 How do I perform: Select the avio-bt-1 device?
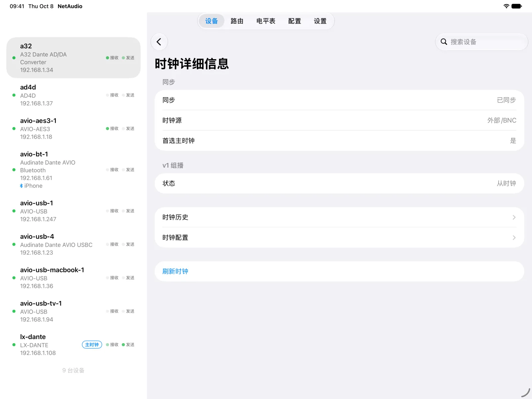pos(73,170)
